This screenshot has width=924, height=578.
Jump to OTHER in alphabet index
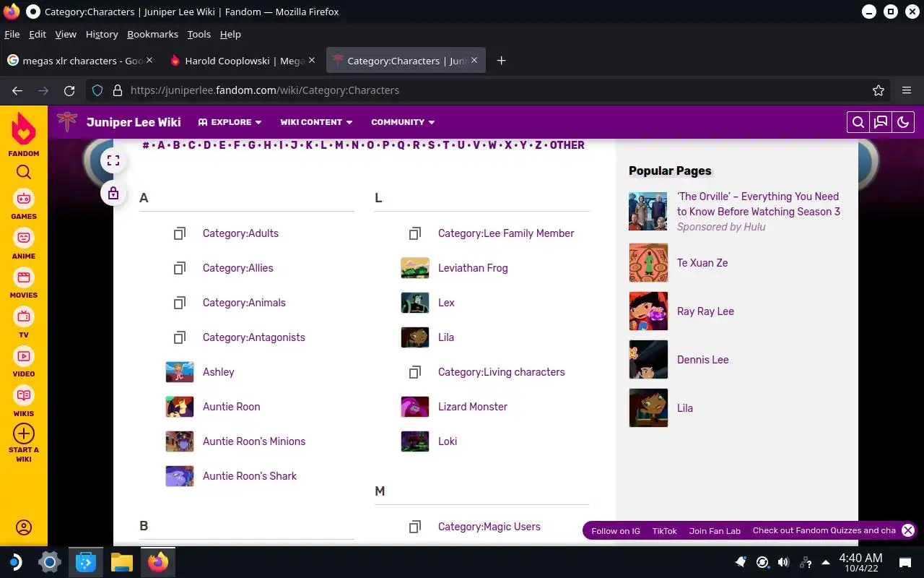tap(567, 145)
